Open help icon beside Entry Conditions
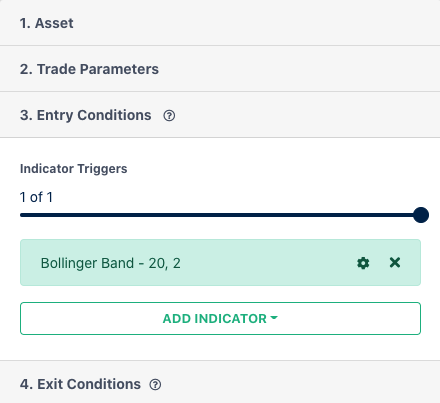 [169, 116]
